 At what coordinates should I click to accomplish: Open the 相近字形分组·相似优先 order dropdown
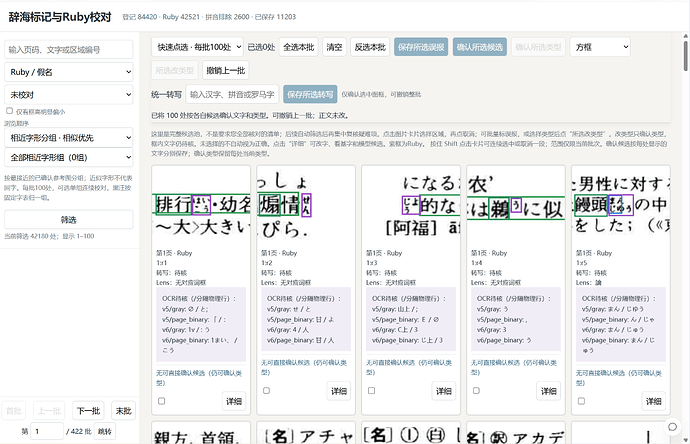click(69, 138)
